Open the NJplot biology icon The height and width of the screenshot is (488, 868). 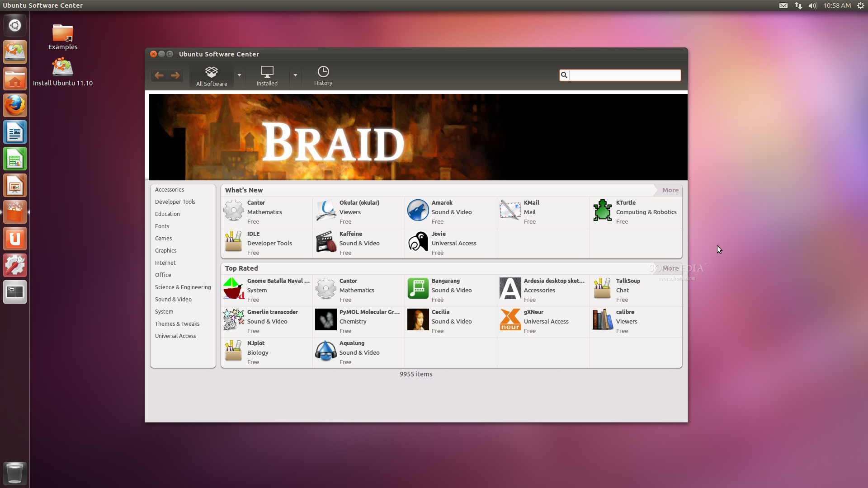pyautogui.click(x=234, y=351)
